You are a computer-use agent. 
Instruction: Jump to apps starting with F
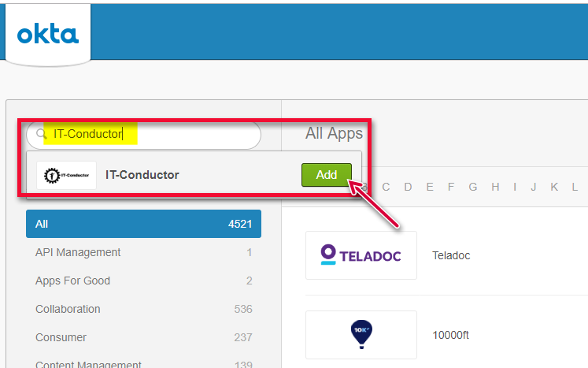[451, 187]
